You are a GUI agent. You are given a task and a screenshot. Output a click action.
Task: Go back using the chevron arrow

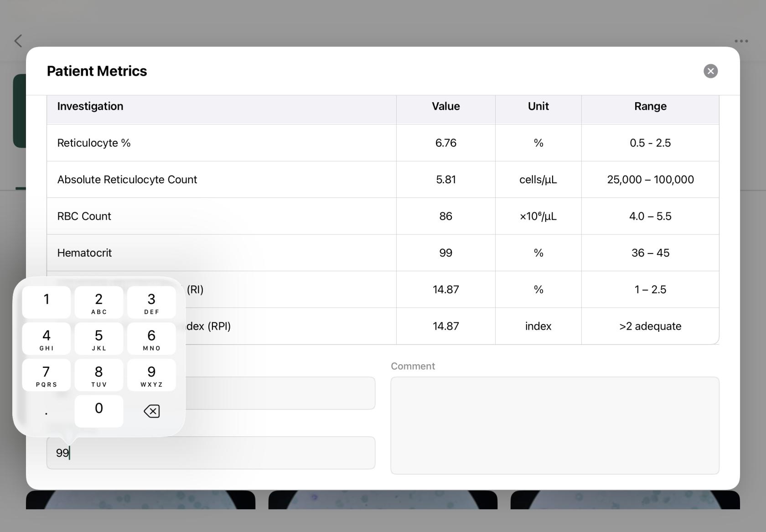point(18,41)
